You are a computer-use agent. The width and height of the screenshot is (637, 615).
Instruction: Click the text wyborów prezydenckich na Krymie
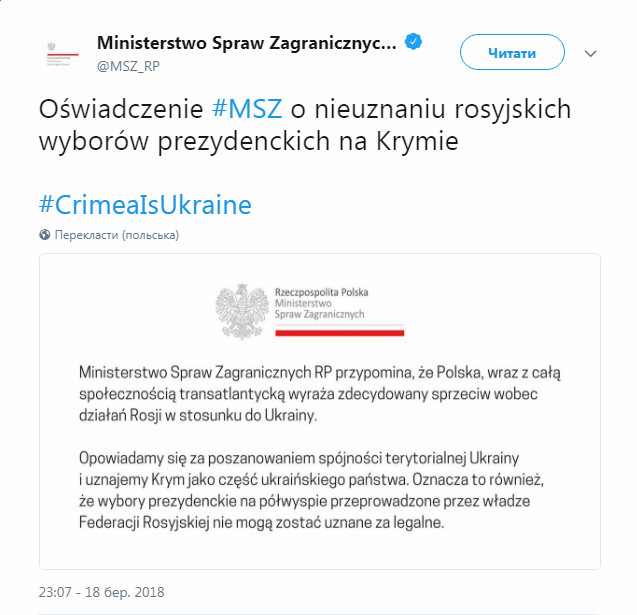click(249, 142)
